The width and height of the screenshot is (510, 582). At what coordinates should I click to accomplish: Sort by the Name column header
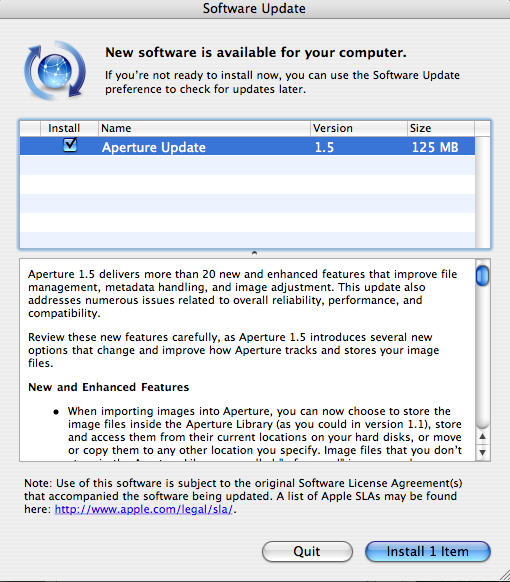pyautogui.click(x=204, y=128)
